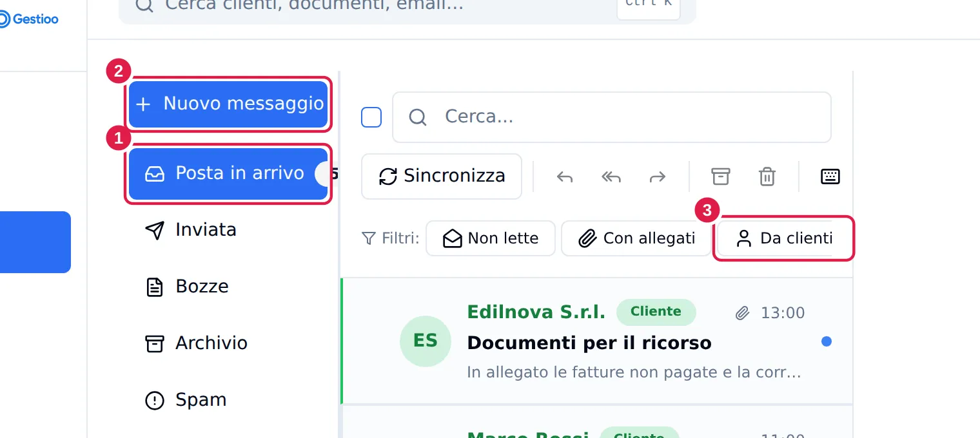The width and height of the screenshot is (980, 438).
Task: Compose with the Nuovo messaggio button
Action: [x=228, y=104]
